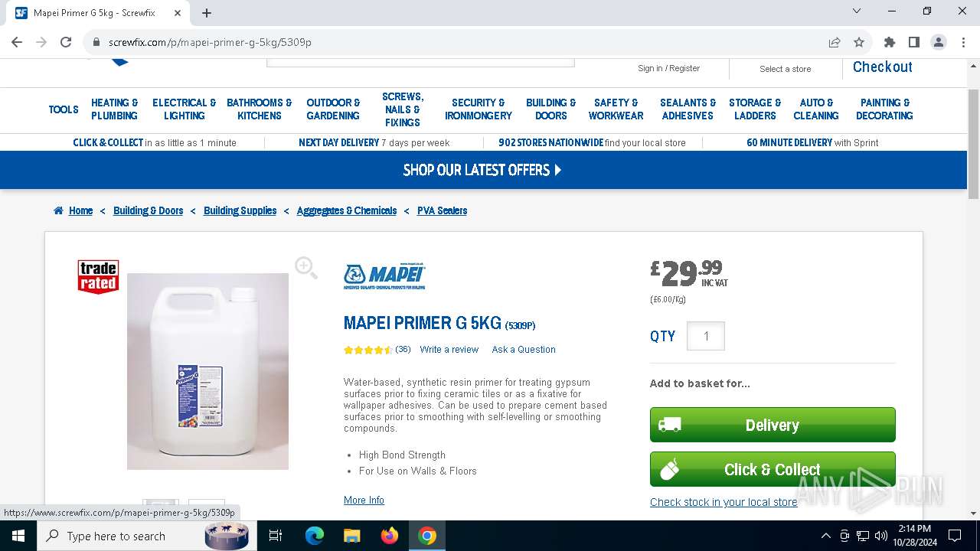The width and height of the screenshot is (980, 551).
Task: Click the green Delivery button
Action: tap(773, 425)
